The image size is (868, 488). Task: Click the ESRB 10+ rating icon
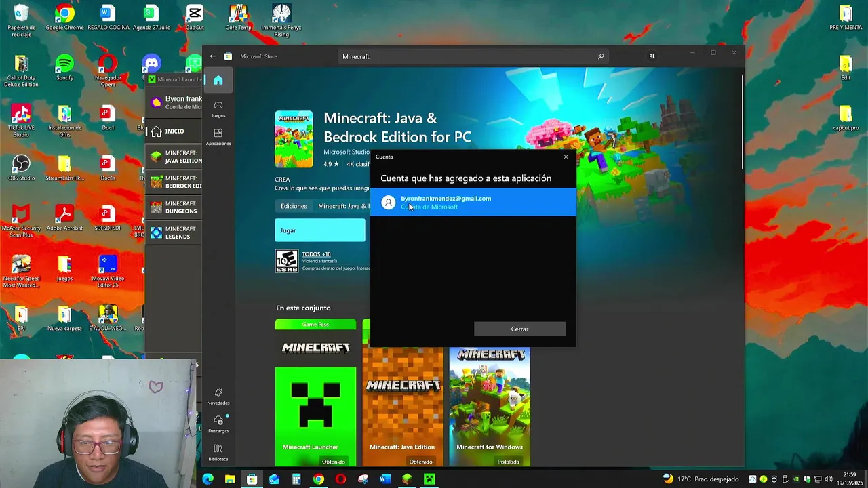point(286,261)
